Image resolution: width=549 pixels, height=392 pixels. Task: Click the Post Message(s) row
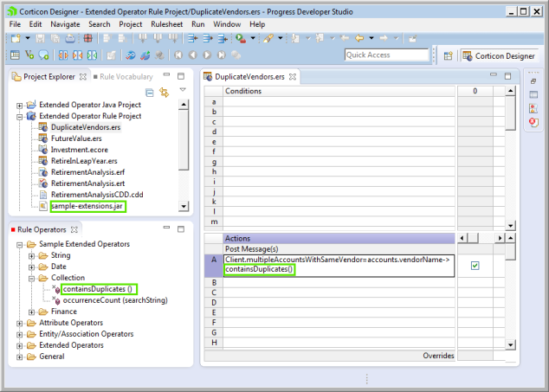click(339, 249)
